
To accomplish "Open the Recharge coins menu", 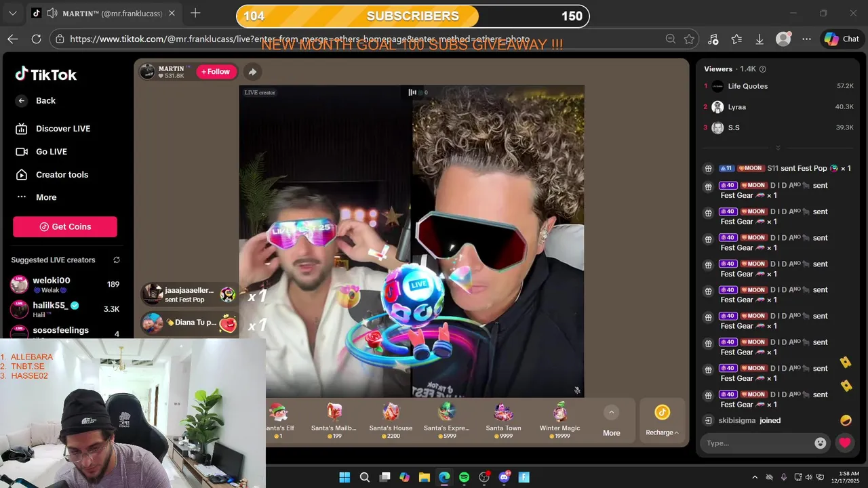I will [x=662, y=421].
